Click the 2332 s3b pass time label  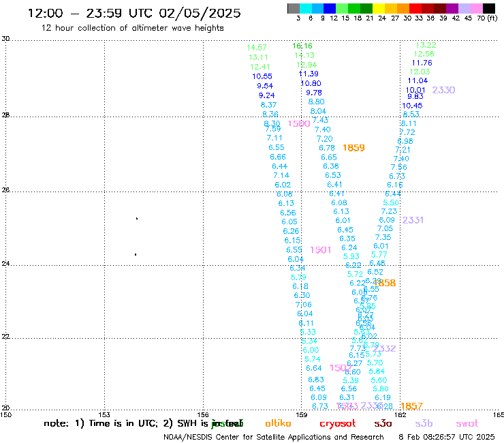[x=385, y=348]
